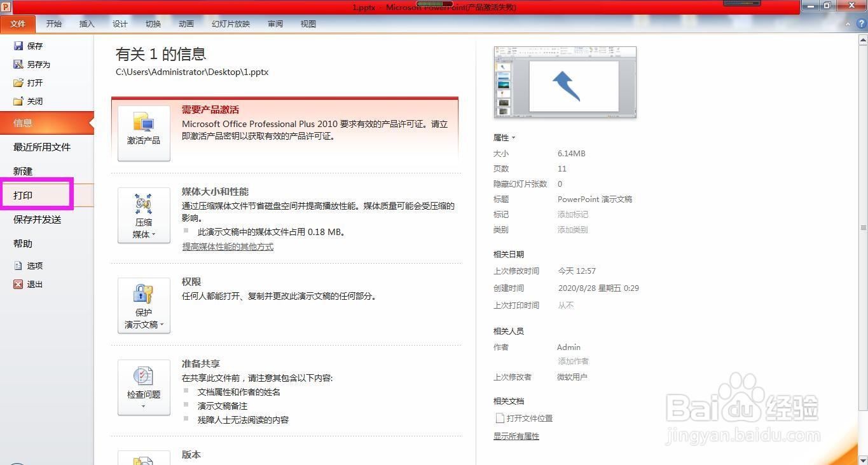Viewport: 868px width, 465px height.
Task: Click the 打开文件位置 file icon
Action: coord(499,418)
